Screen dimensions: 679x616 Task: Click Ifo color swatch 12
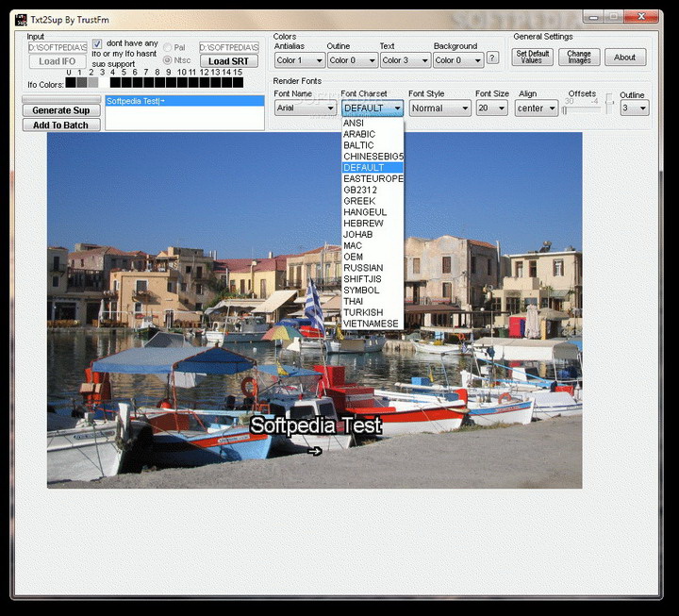click(205, 83)
